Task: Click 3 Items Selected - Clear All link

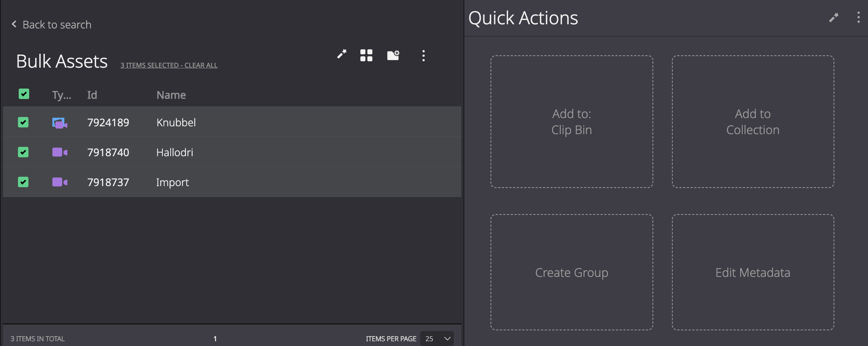Action: (169, 65)
